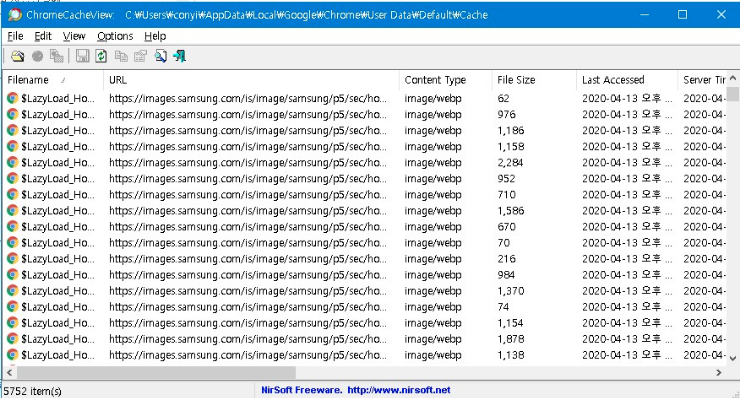
Task: Sort list by File Size column header
Action: coord(534,80)
